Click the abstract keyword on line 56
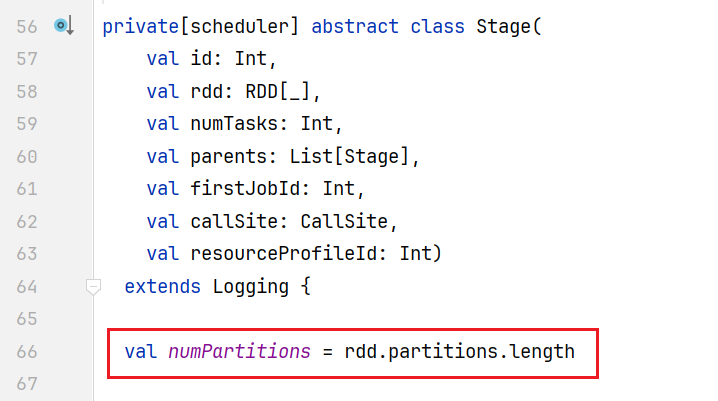 pos(355,27)
